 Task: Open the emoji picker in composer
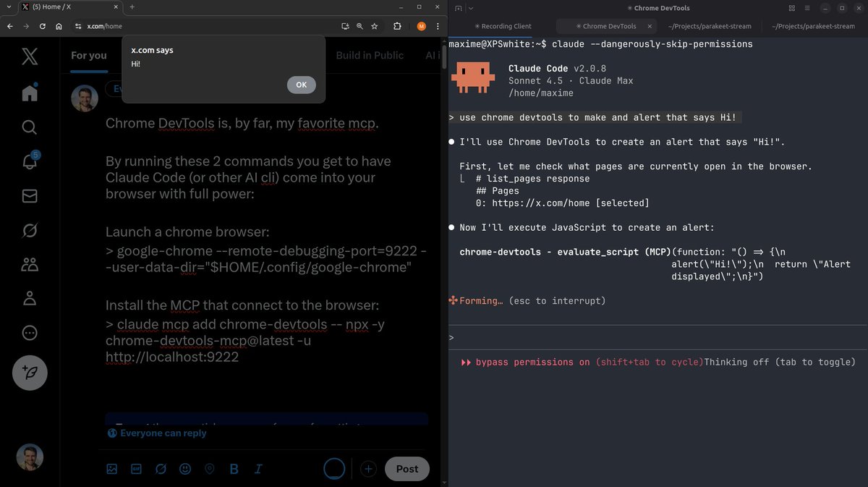[185, 469]
